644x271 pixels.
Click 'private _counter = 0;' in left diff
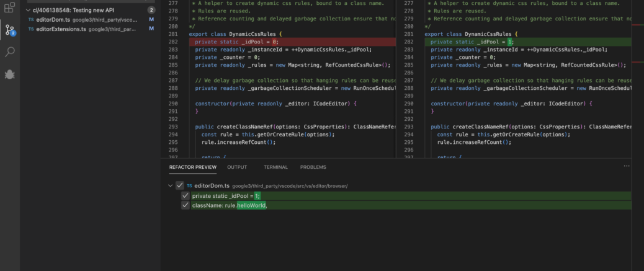[228, 58]
